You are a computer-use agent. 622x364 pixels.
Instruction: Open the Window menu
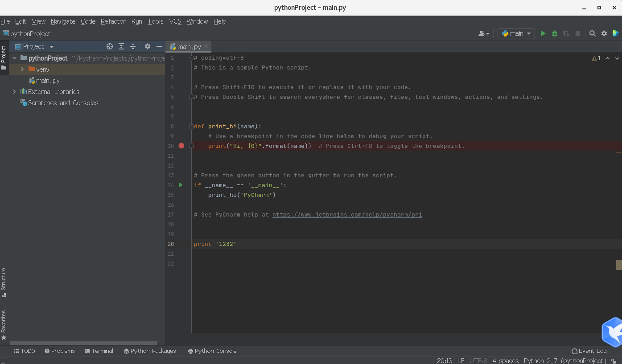click(197, 21)
